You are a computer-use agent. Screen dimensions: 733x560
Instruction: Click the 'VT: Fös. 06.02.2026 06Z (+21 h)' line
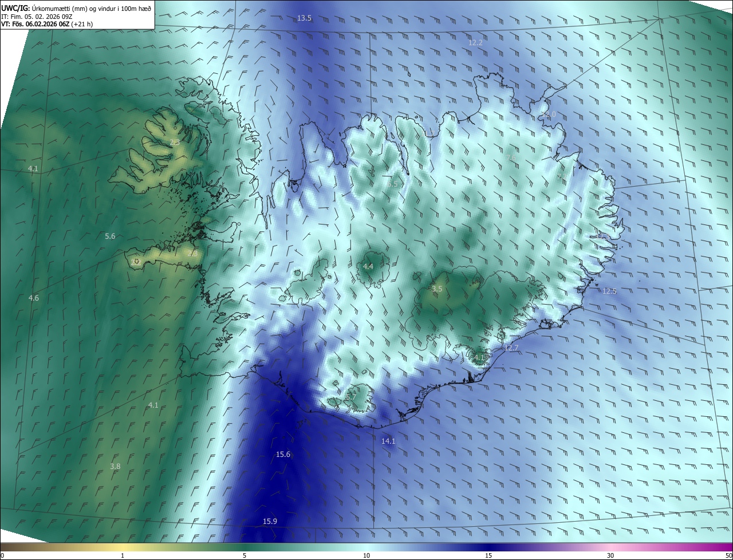point(47,24)
